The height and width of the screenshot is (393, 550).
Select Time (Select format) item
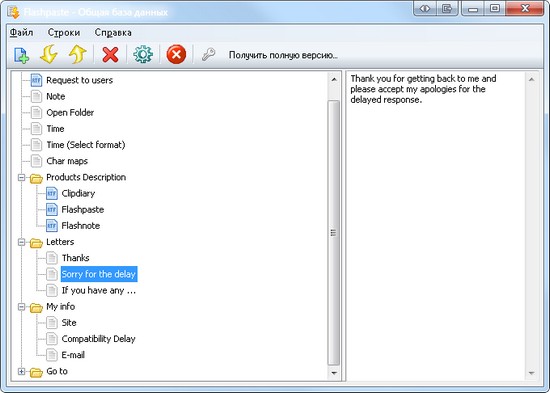86,145
